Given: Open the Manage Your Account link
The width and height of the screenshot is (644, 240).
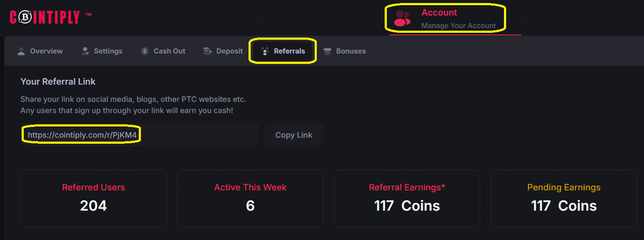Looking at the screenshot, I should tap(459, 26).
